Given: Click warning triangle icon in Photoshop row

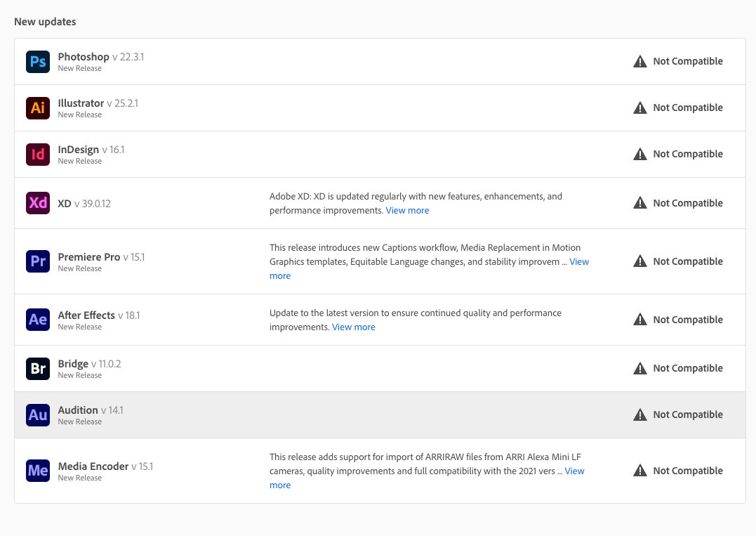Looking at the screenshot, I should pyautogui.click(x=639, y=61).
